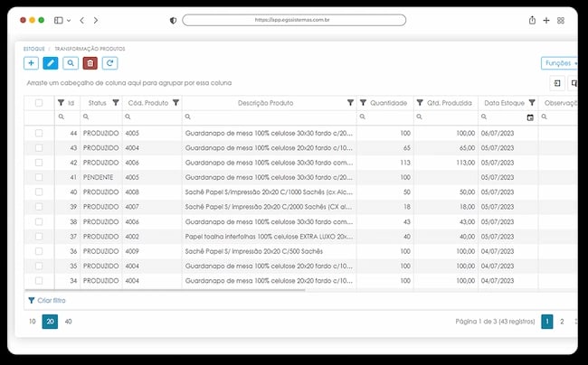The image size is (588, 365).
Task: Check the row with Id 42
Action: tap(39, 163)
